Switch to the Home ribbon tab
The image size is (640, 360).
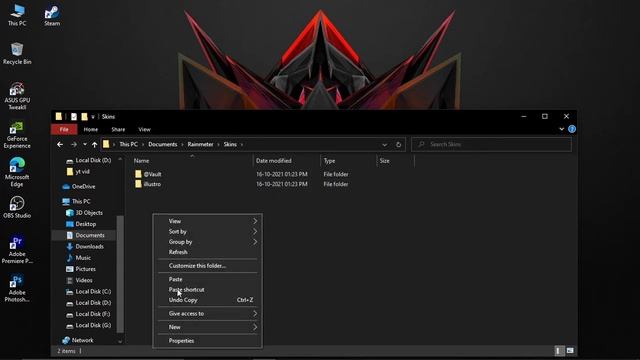click(x=91, y=129)
